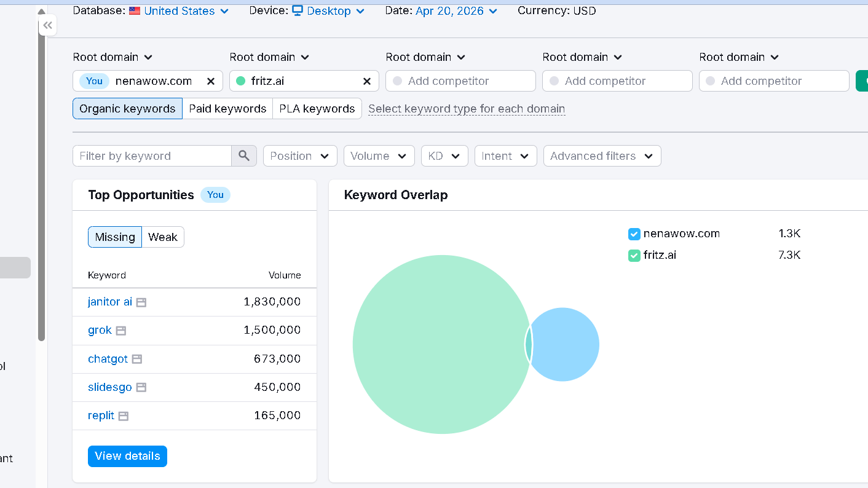This screenshot has height=488, width=868.
Task: Expand the Advanced filters dropdown
Action: click(x=602, y=155)
